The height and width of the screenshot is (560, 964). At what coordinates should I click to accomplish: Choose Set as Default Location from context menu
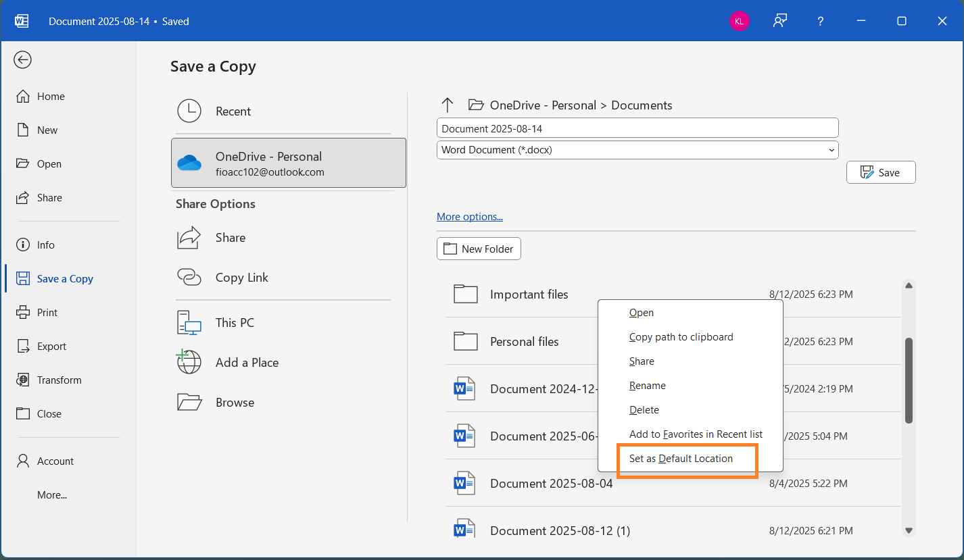point(681,458)
